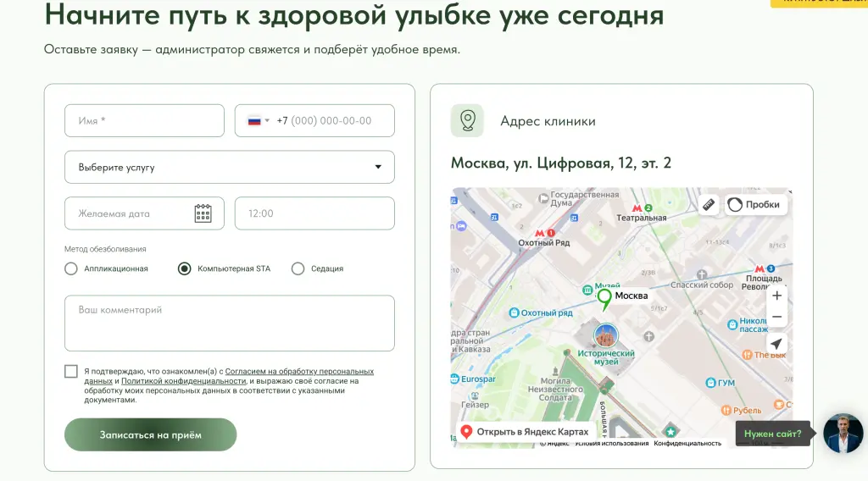The image size is (868, 481).
Task: Click "Открыть в Яндекс Картах" button
Action: pos(525,432)
